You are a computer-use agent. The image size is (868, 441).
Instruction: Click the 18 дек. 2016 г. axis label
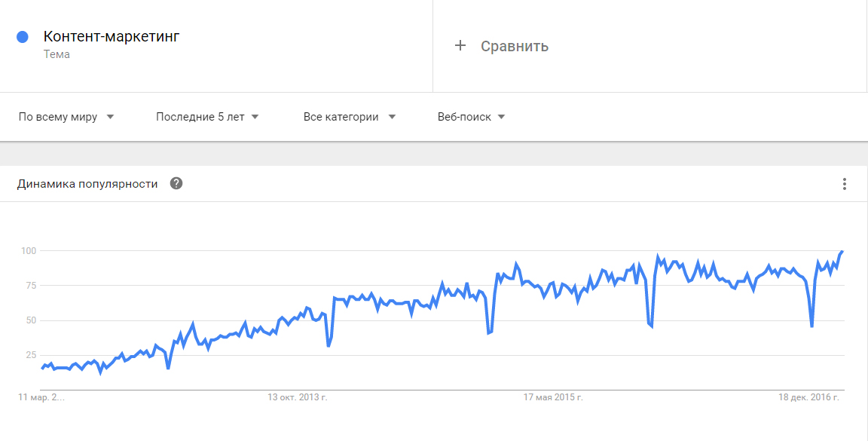pyautogui.click(x=808, y=397)
